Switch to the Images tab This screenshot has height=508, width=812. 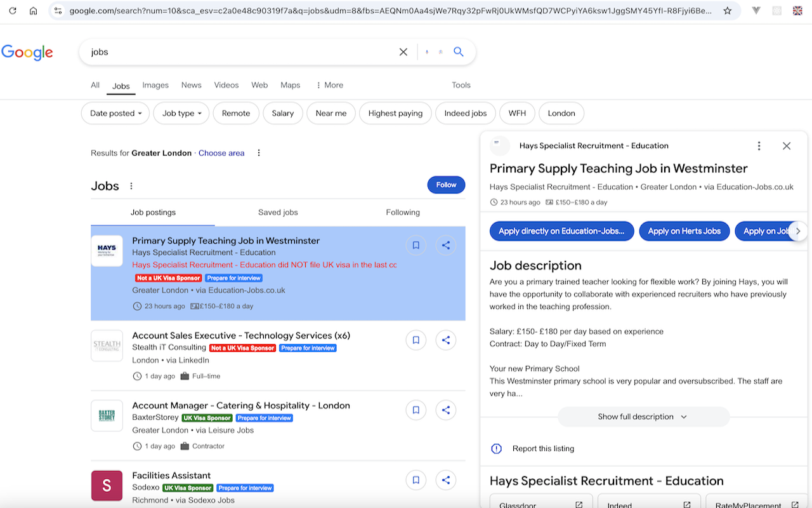(x=155, y=85)
